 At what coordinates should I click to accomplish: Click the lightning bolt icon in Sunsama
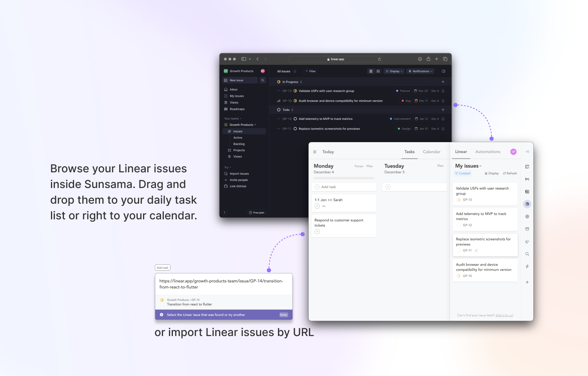pos(527,267)
